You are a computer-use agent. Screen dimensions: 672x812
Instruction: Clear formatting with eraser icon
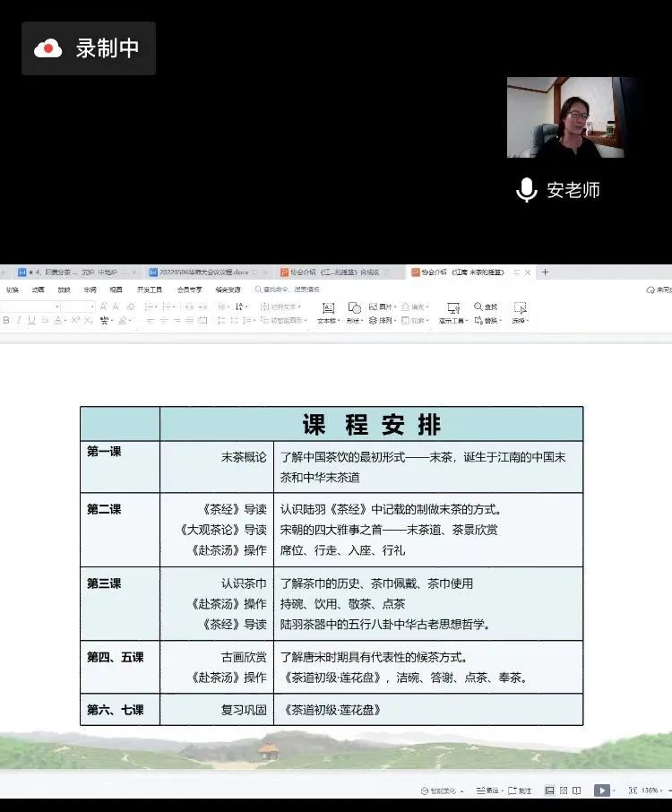[131, 307]
